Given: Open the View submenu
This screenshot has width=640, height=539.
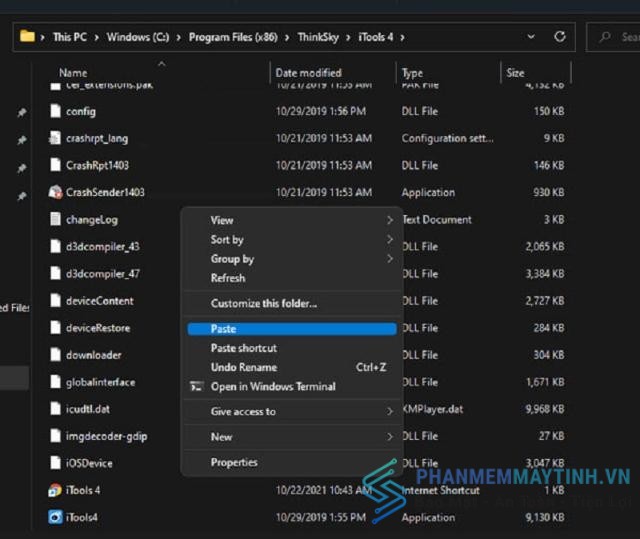Looking at the screenshot, I should pyautogui.click(x=291, y=220).
